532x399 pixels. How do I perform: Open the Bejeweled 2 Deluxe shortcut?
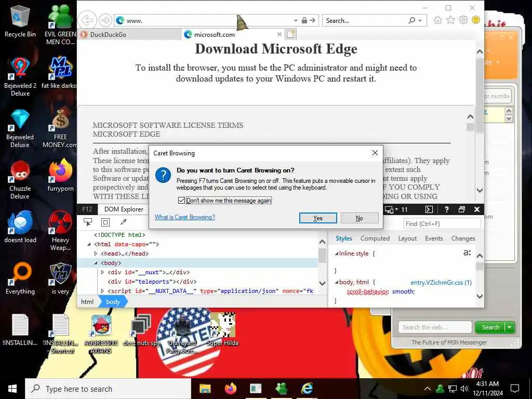(20, 76)
